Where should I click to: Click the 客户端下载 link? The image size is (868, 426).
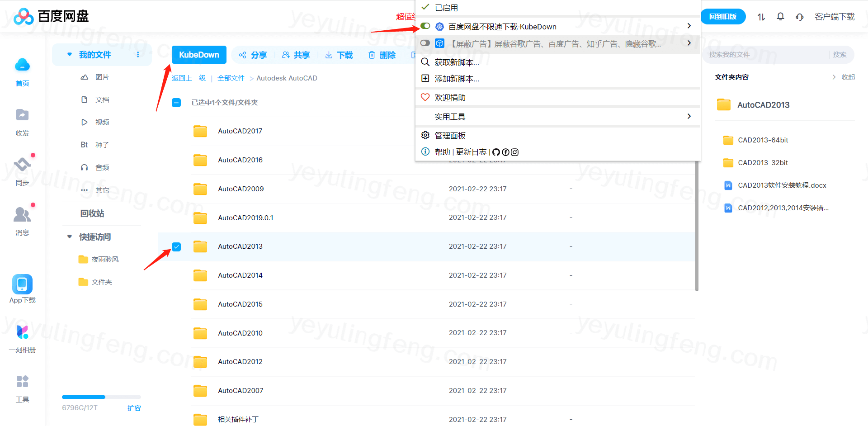pos(835,17)
